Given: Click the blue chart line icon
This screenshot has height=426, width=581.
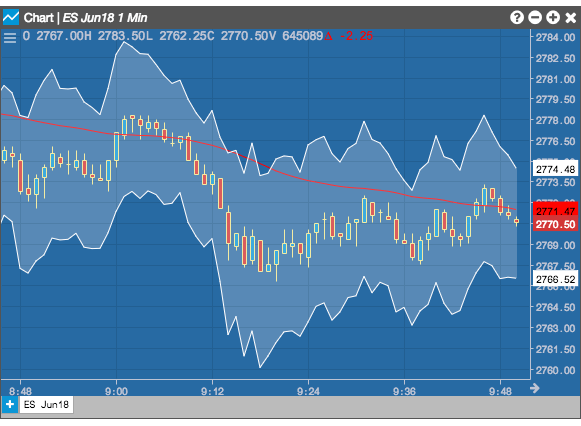Looking at the screenshot, I should tap(11, 17).
